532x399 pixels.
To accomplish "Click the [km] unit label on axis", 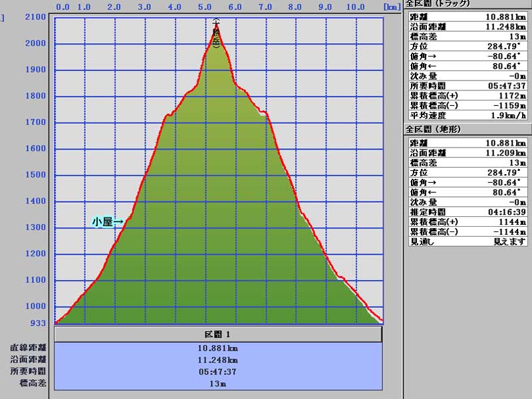I will 391,7.
